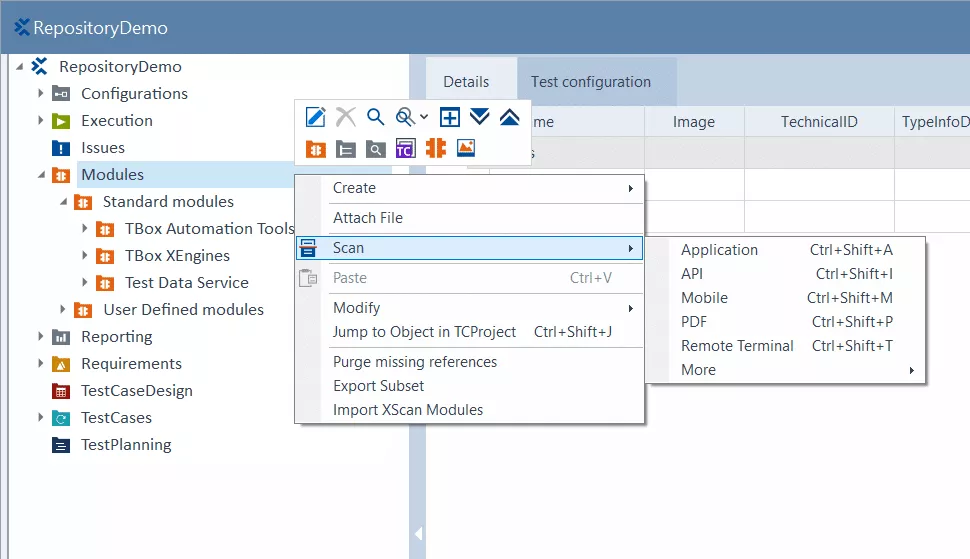Click the double chevron up icon
This screenshot has height=559, width=970.
(509, 118)
